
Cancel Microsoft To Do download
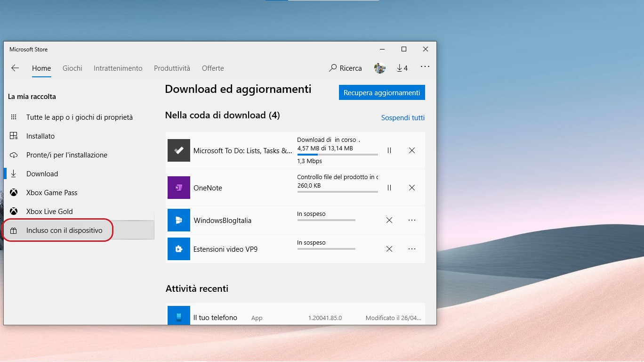pos(412,151)
